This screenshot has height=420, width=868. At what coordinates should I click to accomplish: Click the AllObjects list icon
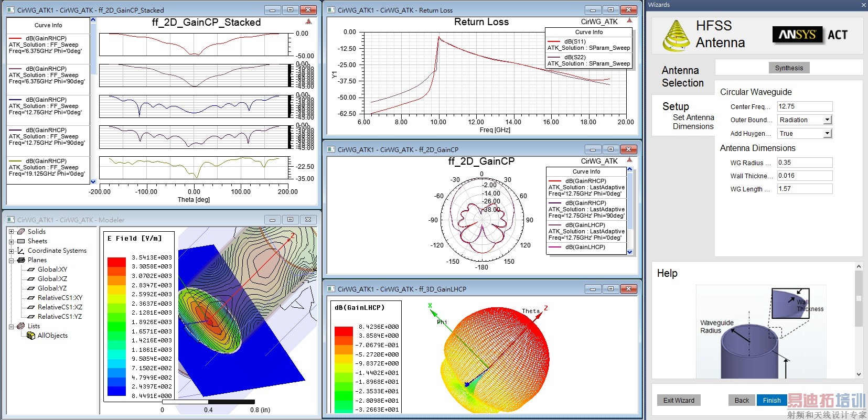[31, 336]
